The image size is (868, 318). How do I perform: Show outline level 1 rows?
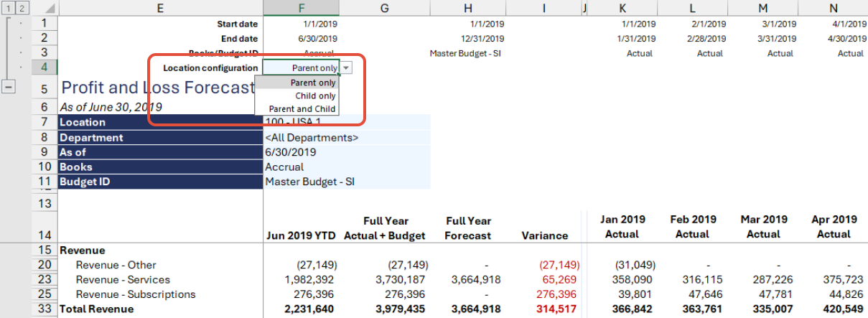[x=6, y=8]
